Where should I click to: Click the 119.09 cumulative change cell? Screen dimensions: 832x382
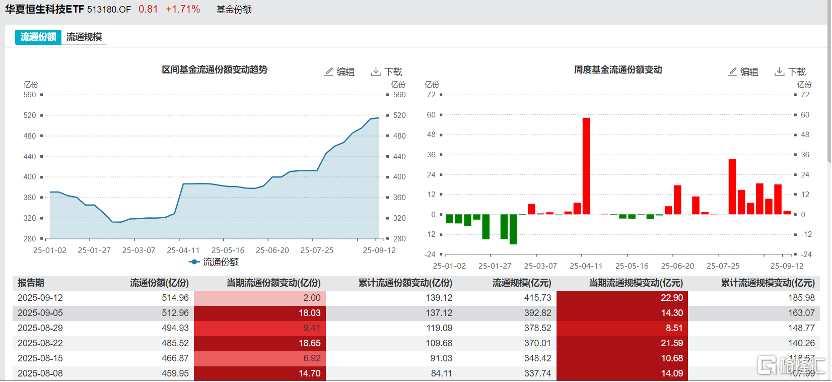[439, 327]
